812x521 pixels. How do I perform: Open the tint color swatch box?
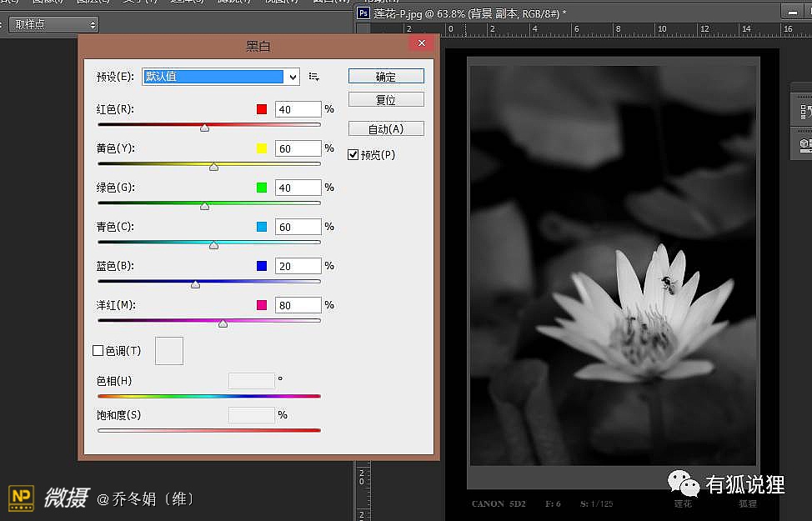[169, 351]
